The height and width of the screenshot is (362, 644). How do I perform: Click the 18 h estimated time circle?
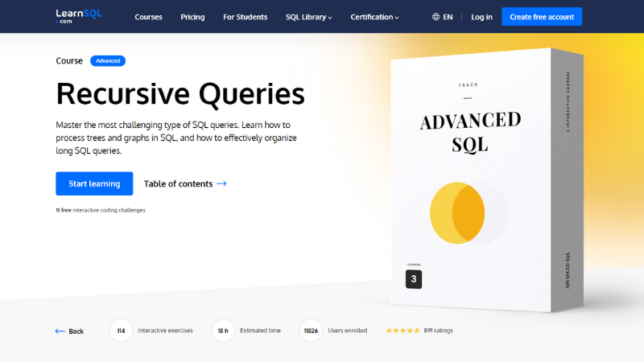[223, 331]
